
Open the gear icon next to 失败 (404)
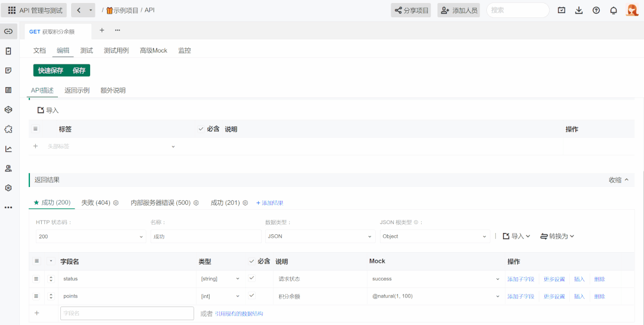coord(116,203)
